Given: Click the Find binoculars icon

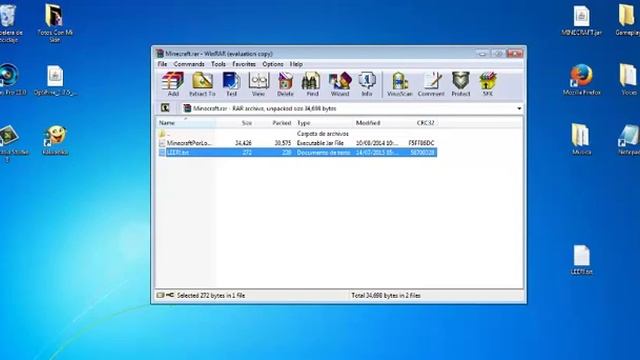Looking at the screenshot, I should pos(312,84).
